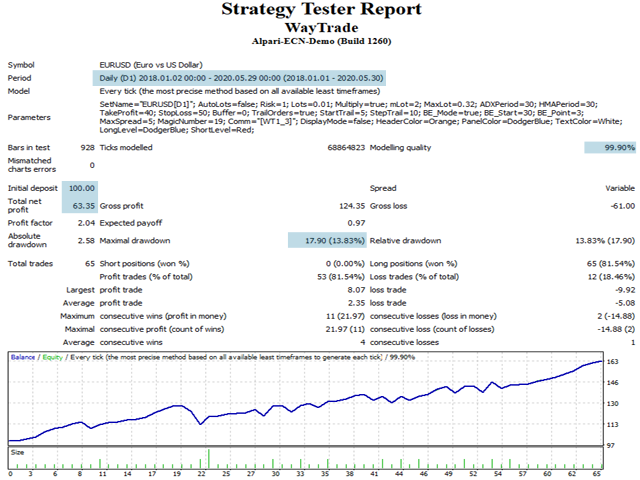Click the highlighted Maximal drawdown 17.90 (13.83%)

coord(327,241)
